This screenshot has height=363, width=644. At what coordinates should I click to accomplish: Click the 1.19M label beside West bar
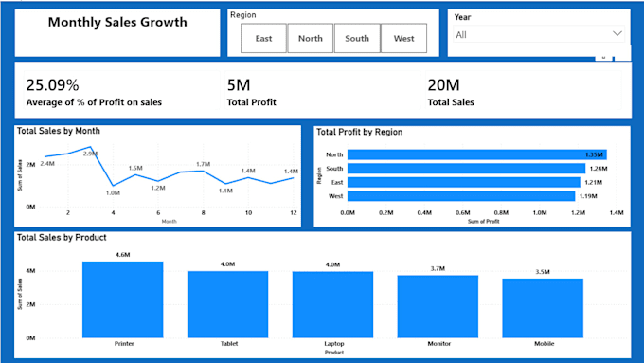[x=588, y=196]
